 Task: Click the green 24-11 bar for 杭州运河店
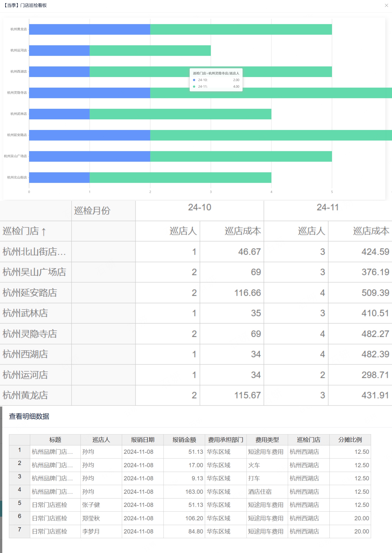tap(150, 51)
